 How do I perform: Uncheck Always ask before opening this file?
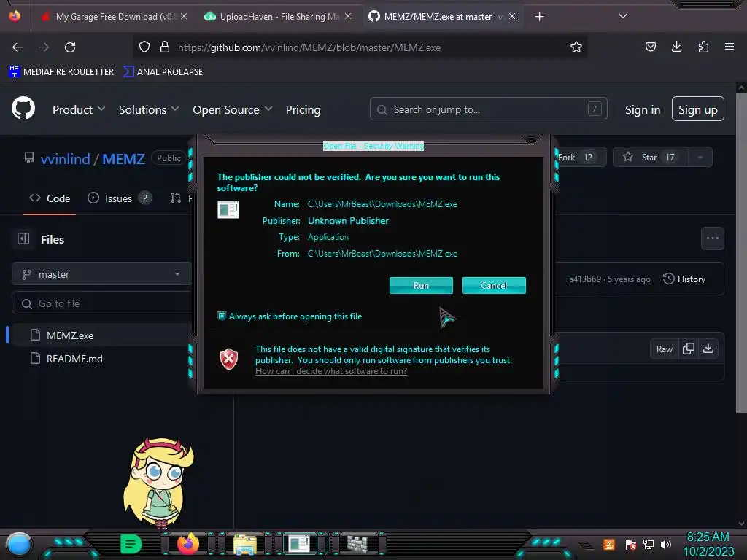pos(222,316)
